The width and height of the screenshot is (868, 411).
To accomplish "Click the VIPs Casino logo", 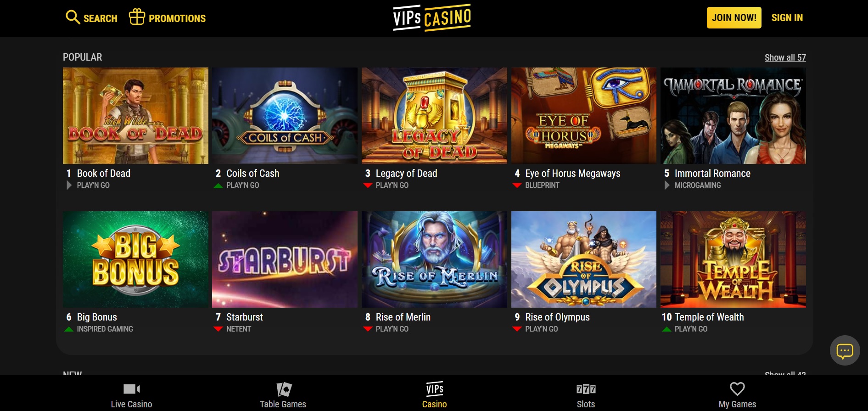I will click(432, 18).
